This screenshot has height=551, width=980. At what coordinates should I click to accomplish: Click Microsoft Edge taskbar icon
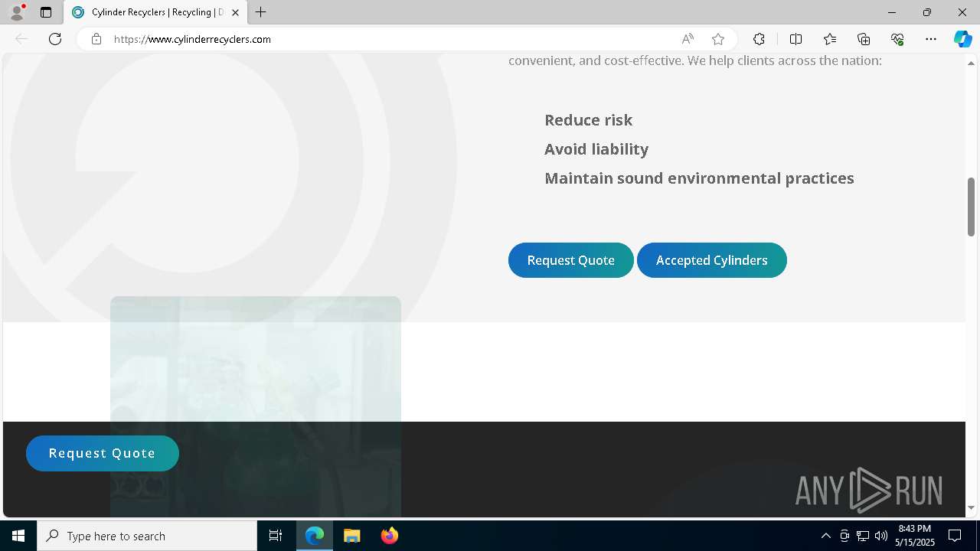(x=315, y=536)
